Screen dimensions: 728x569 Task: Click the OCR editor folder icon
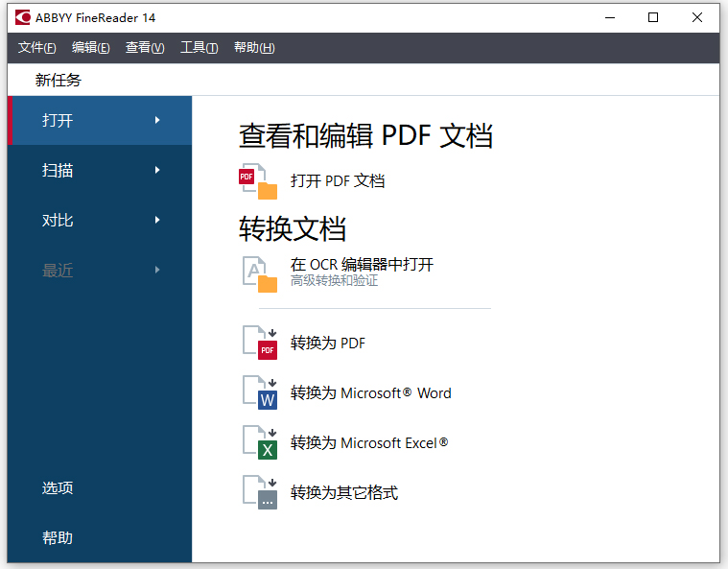260,274
